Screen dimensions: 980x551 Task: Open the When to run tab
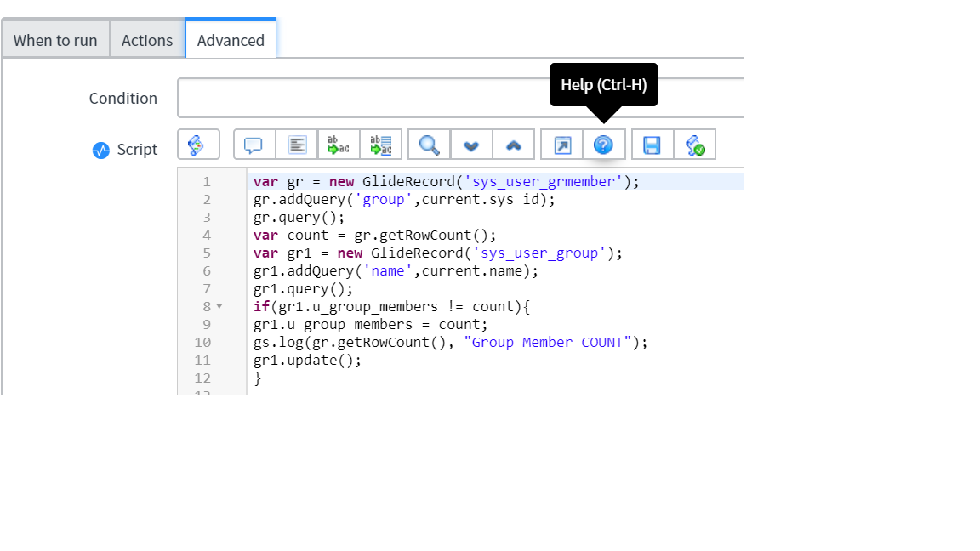pyautogui.click(x=55, y=40)
